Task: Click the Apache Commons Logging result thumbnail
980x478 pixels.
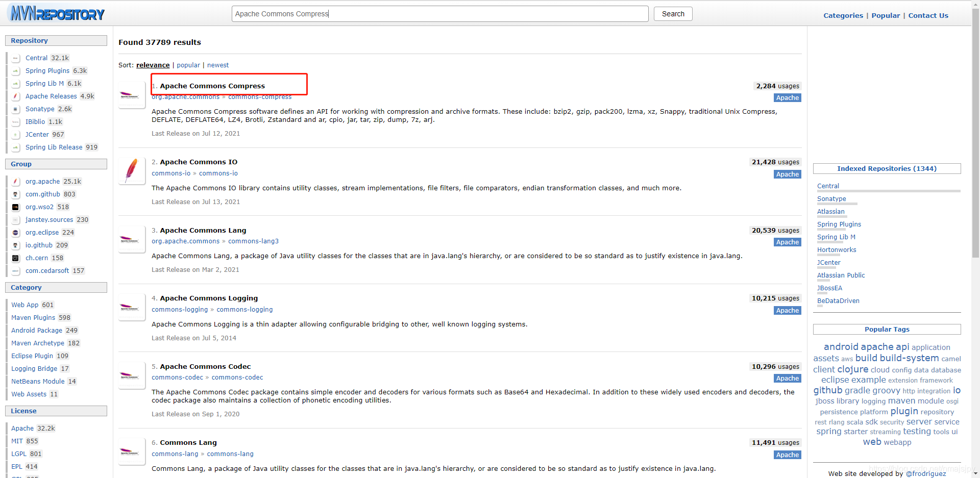Action: (x=132, y=307)
